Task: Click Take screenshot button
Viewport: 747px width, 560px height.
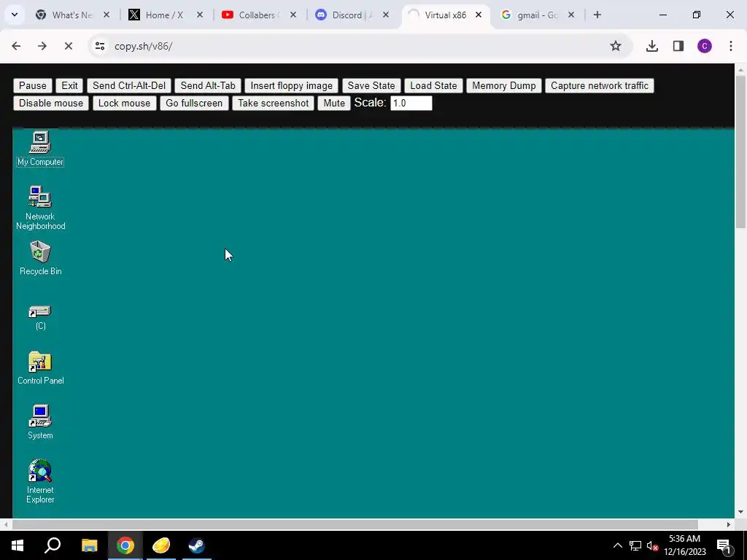Action: 274,104
